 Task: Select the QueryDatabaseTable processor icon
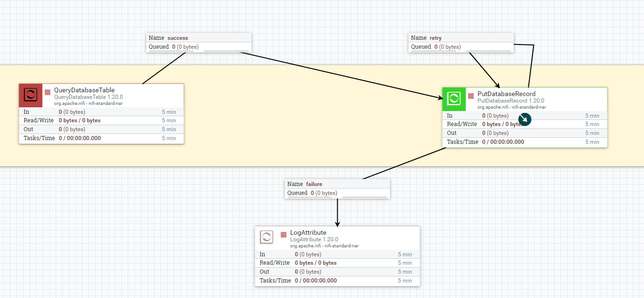(x=30, y=95)
